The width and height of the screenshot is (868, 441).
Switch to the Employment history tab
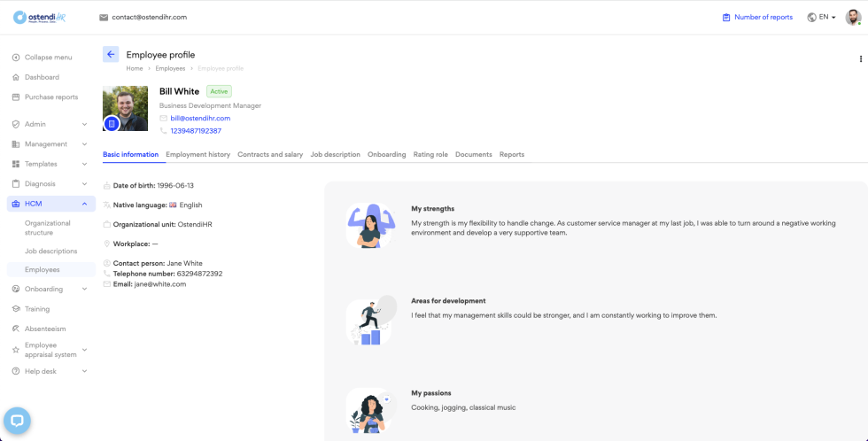(198, 154)
